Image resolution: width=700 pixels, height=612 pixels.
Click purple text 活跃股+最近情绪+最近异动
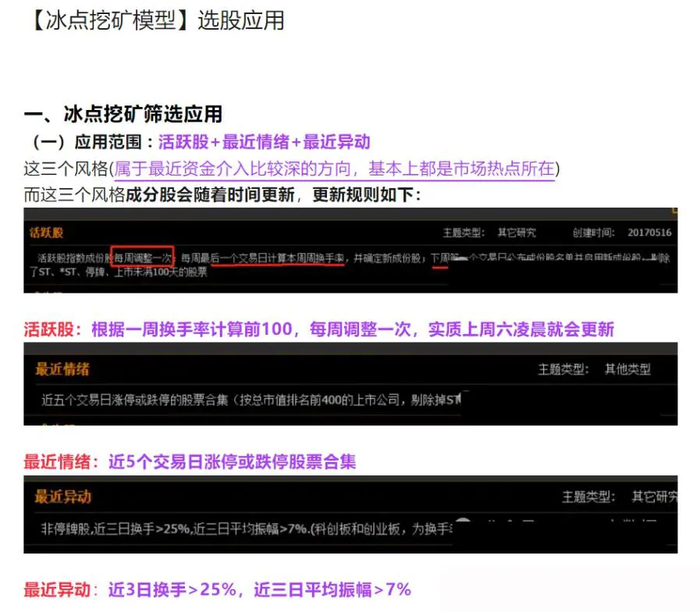264,142
